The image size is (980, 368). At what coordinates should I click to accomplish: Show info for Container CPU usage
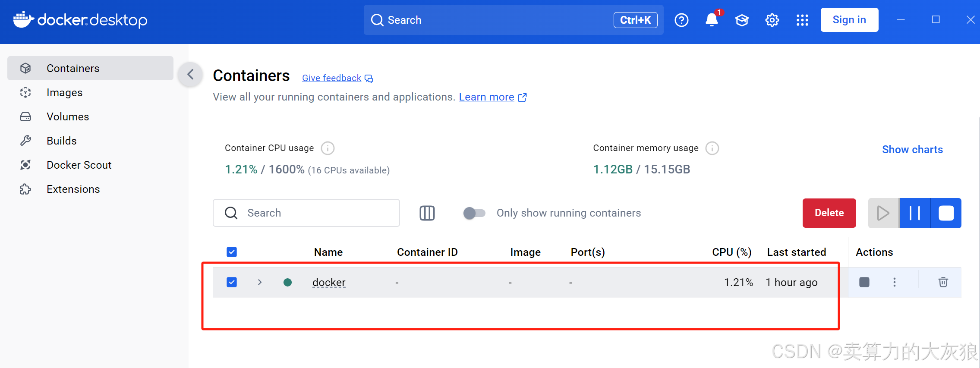(328, 148)
